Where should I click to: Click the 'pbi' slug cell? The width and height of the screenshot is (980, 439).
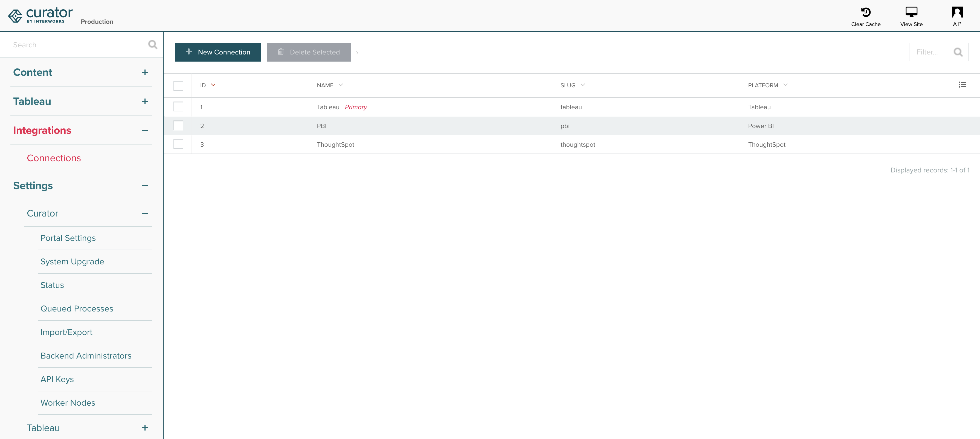[565, 126]
